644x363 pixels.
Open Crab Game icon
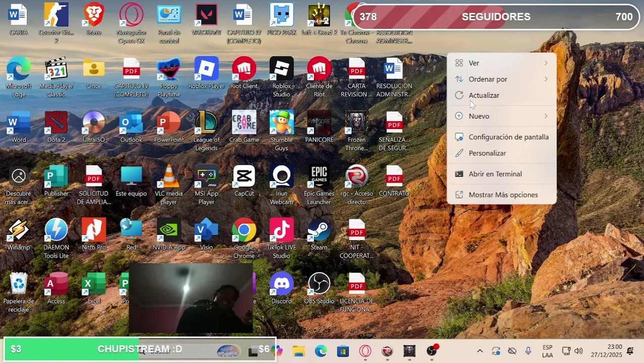click(244, 128)
